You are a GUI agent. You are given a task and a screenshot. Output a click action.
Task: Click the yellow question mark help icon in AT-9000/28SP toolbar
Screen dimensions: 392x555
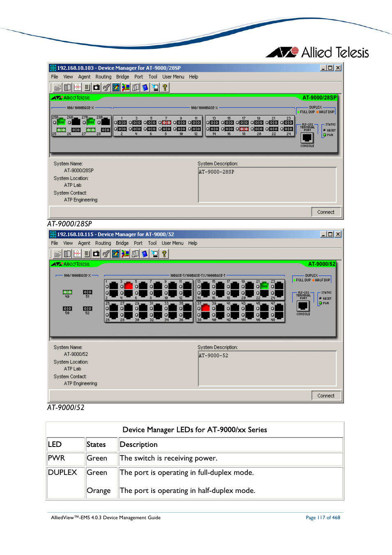[x=165, y=88]
